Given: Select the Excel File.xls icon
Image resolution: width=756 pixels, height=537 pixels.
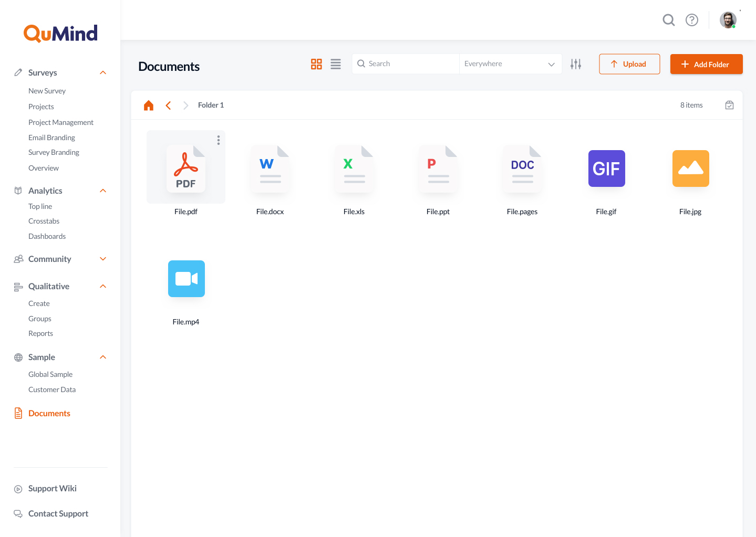Looking at the screenshot, I should point(354,169).
